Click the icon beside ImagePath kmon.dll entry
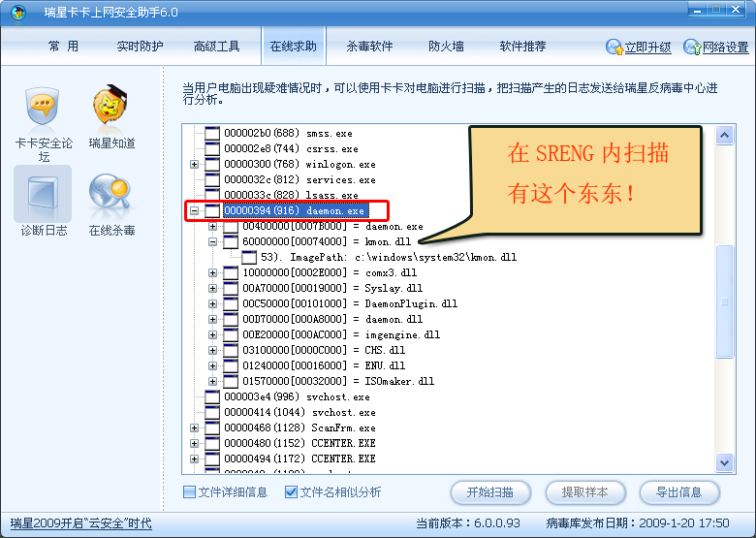Image resolution: width=756 pixels, height=538 pixels. coord(249,258)
